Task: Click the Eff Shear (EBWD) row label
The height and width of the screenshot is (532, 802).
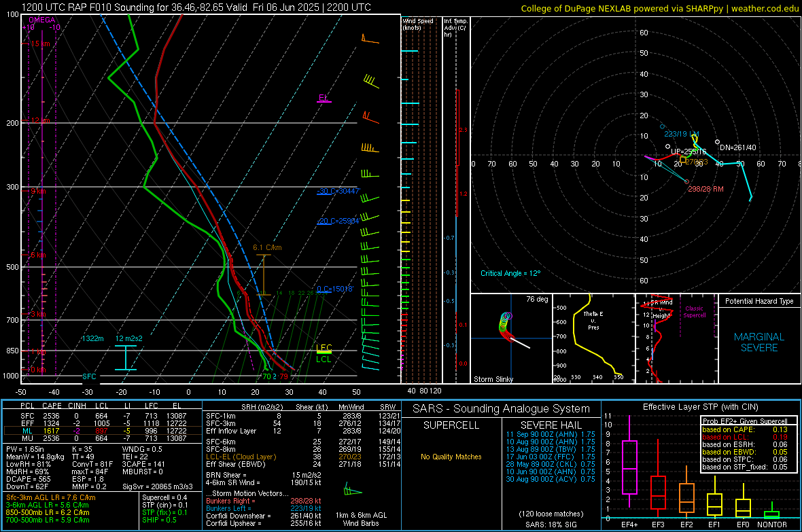Action: [236, 464]
